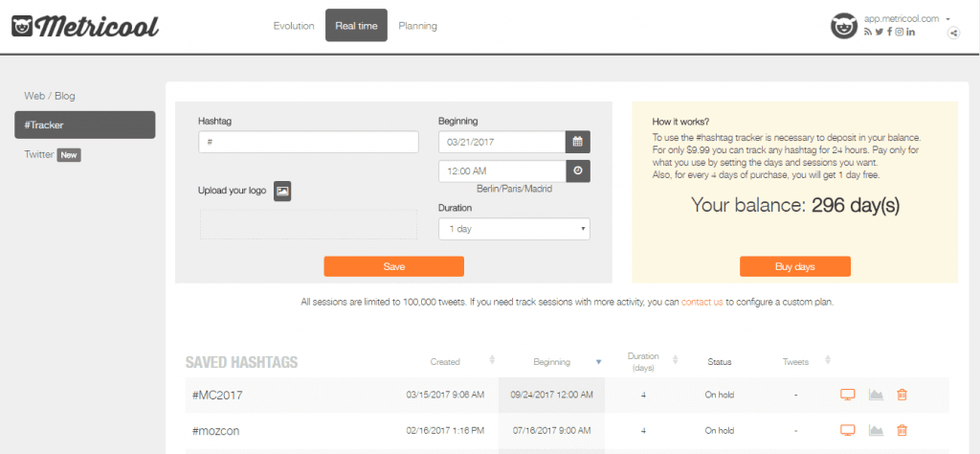Click the Facebook icon in header
Screen dimensions: 980x454
click(889, 32)
